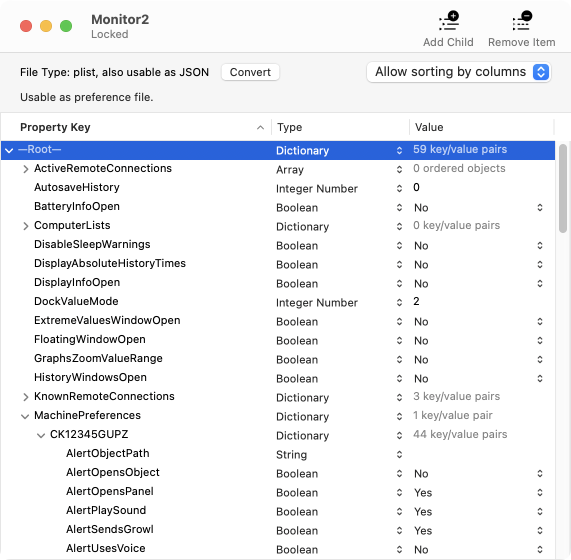The width and height of the screenshot is (571, 560).
Task: Click the Monitor2 window title
Action: pos(120,19)
